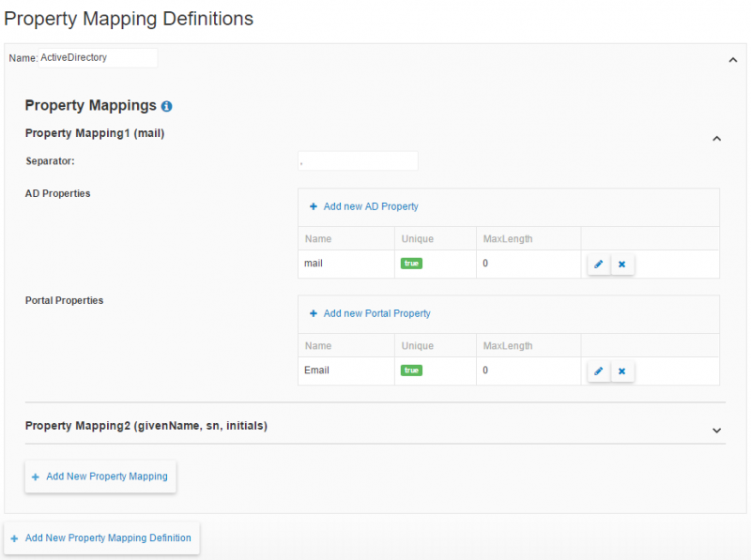Edit the mail AD property row
The height and width of the screenshot is (560, 751).
[x=599, y=265]
